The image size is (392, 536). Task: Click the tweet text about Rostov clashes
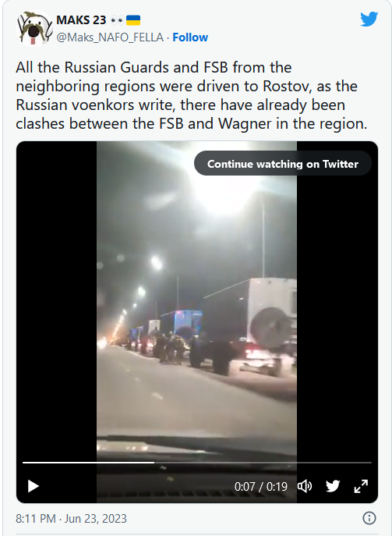coord(191,96)
